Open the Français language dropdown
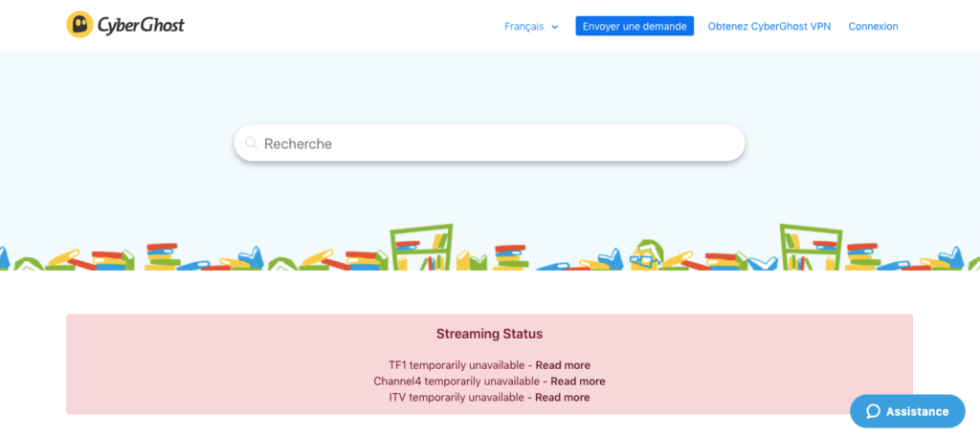Screen dimensions: 980x436 pos(530,26)
